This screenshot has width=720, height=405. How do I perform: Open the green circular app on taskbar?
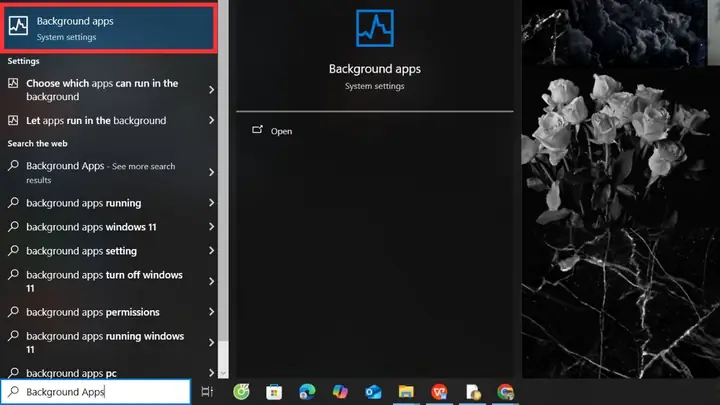tap(241, 392)
